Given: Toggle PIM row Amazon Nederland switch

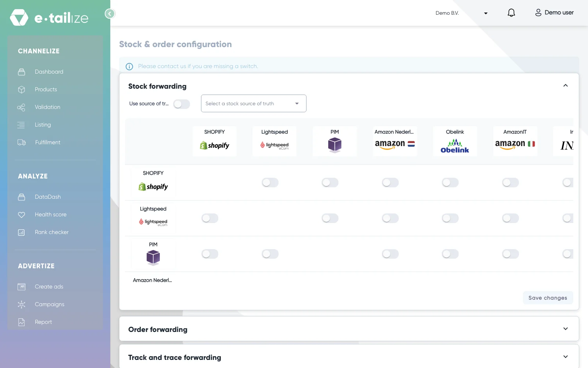Looking at the screenshot, I should pos(390,254).
